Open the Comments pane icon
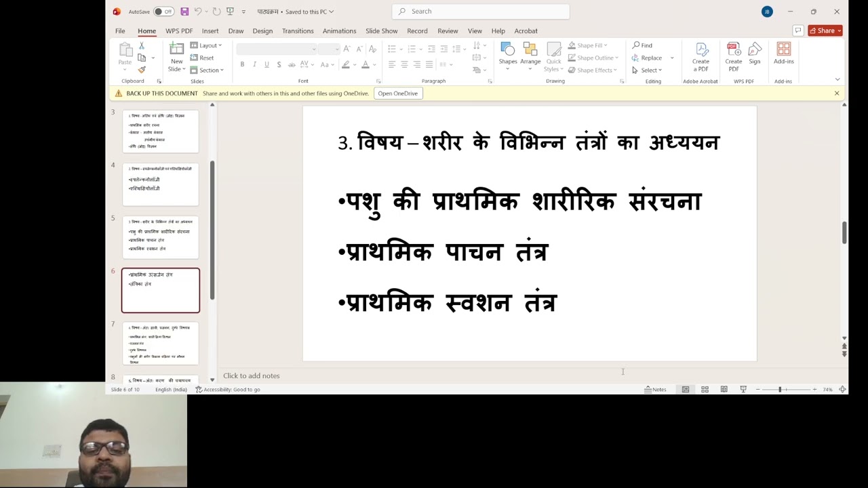This screenshot has height=488, width=868. click(798, 30)
